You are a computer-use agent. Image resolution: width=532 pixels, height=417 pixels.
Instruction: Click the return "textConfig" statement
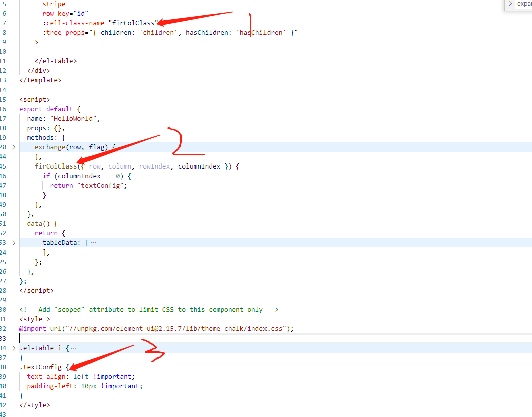88,186
